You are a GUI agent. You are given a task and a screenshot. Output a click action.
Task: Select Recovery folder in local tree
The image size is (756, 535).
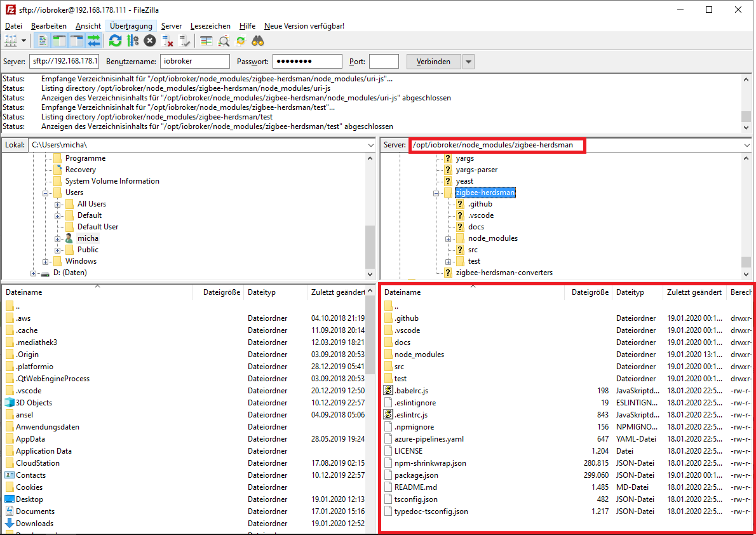click(81, 170)
